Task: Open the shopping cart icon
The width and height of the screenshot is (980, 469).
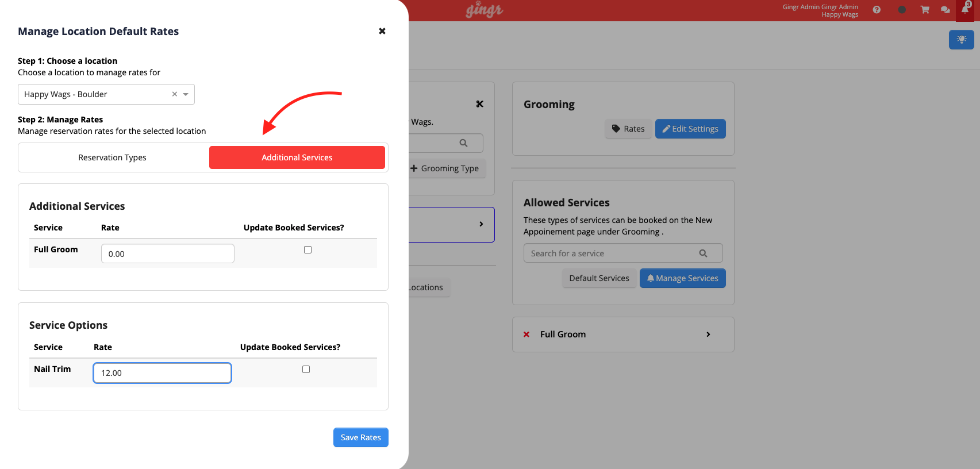Action: pyautogui.click(x=925, y=10)
